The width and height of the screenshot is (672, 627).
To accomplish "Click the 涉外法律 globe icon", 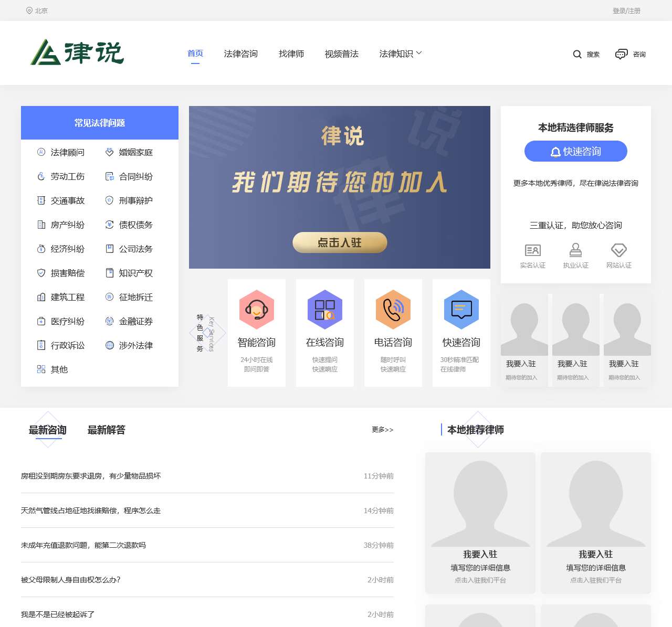I will tap(110, 345).
